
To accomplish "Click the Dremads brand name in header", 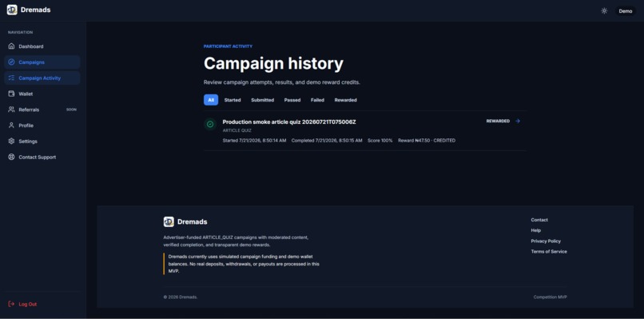I will 36,10.
